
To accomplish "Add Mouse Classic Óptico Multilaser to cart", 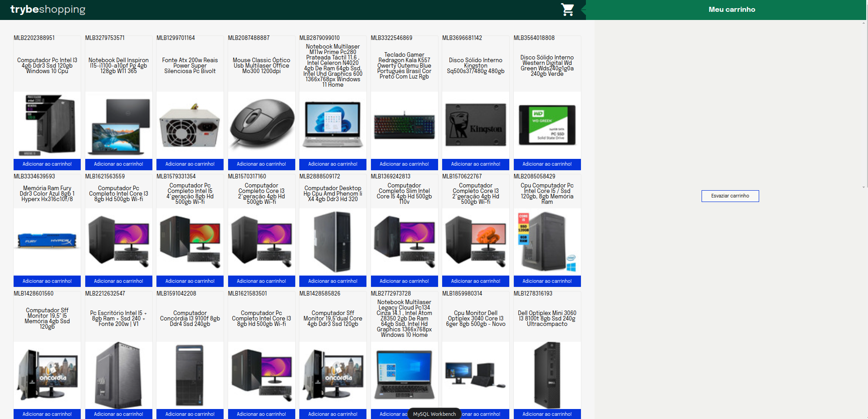I will pyautogui.click(x=261, y=164).
